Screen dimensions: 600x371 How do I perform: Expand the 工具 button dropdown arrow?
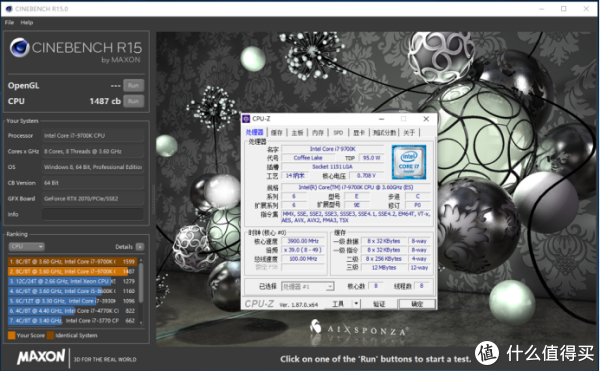point(356,304)
